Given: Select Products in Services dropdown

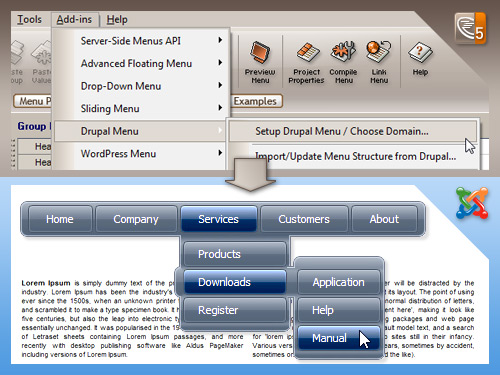Looking at the screenshot, I should (x=235, y=254).
